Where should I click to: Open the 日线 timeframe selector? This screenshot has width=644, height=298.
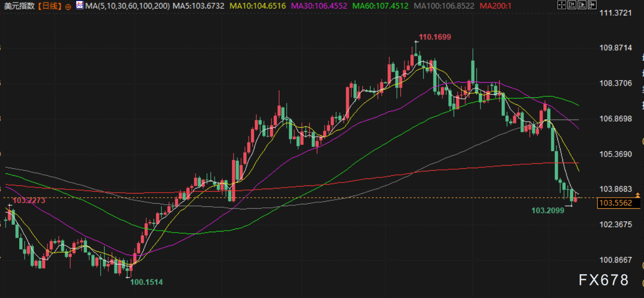[49, 6]
